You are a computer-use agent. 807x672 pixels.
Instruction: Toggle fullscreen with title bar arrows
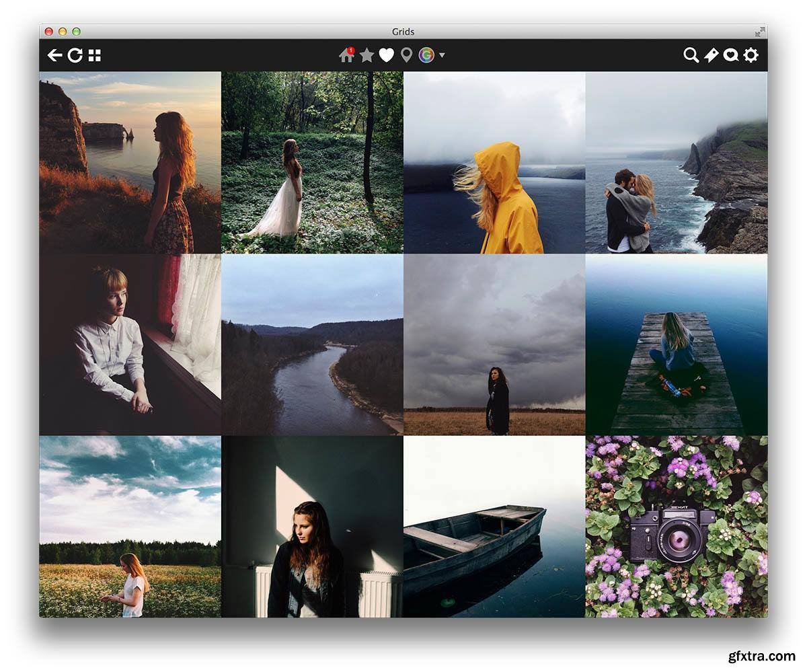click(x=760, y=32)
